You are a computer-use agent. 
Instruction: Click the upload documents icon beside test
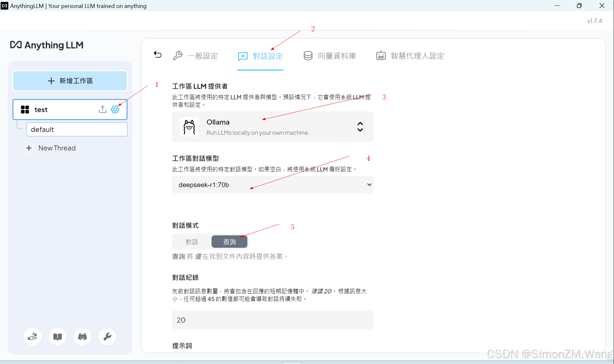(102, 110)
